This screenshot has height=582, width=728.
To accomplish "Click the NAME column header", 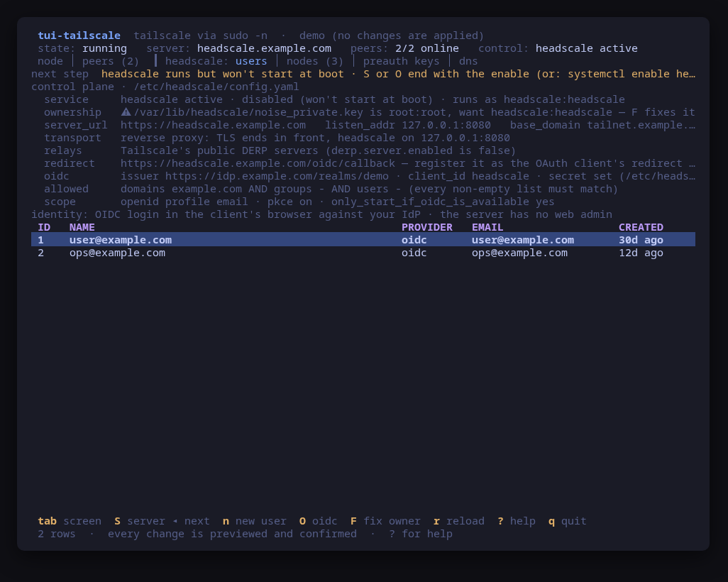I will [x=82, y=227].
